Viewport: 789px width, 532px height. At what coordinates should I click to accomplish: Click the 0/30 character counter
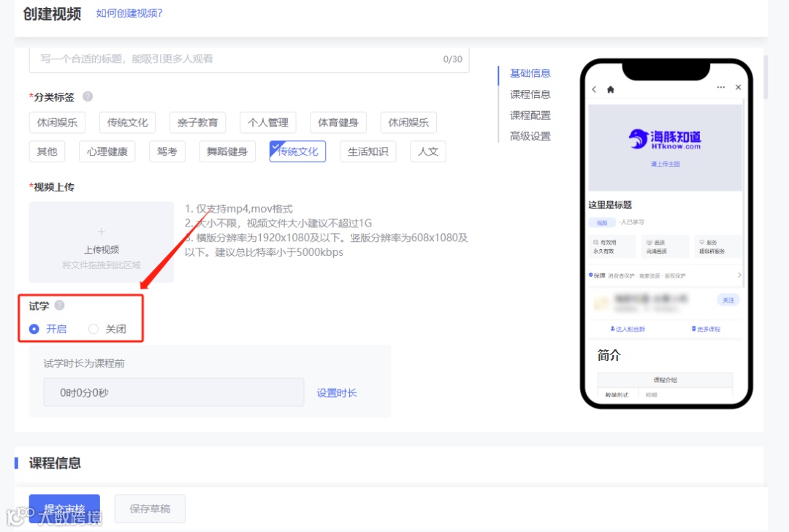click(452, 59)
